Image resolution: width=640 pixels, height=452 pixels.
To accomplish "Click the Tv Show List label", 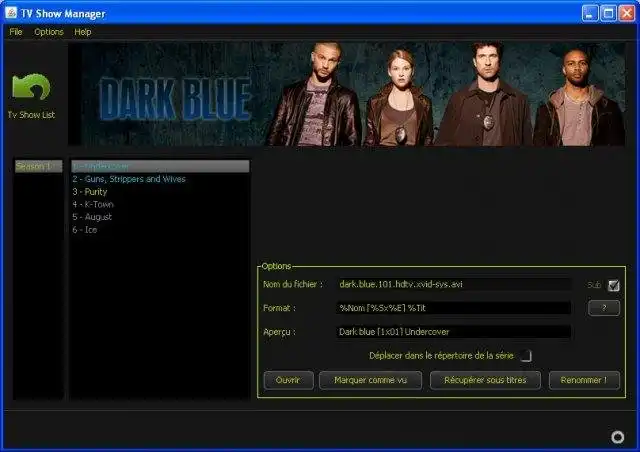I will pos(31,115).
